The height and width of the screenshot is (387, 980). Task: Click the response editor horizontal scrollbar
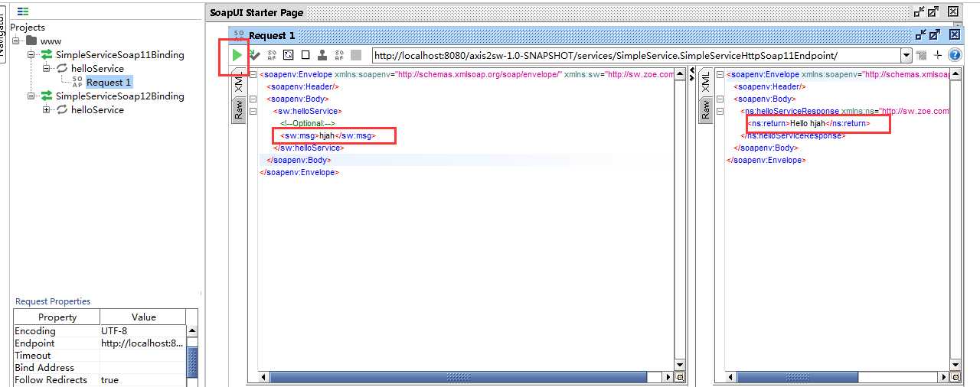(x=837, y=378)
